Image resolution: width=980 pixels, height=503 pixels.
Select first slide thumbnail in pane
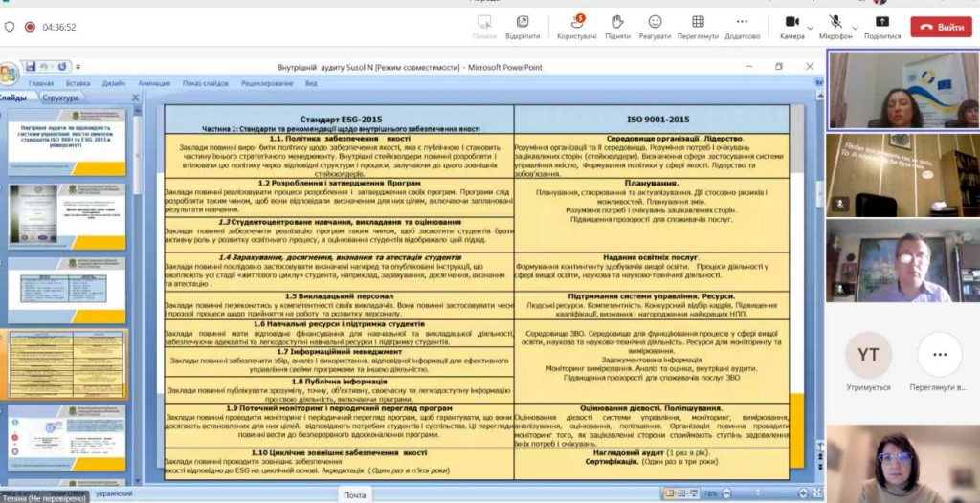point(66,142)
